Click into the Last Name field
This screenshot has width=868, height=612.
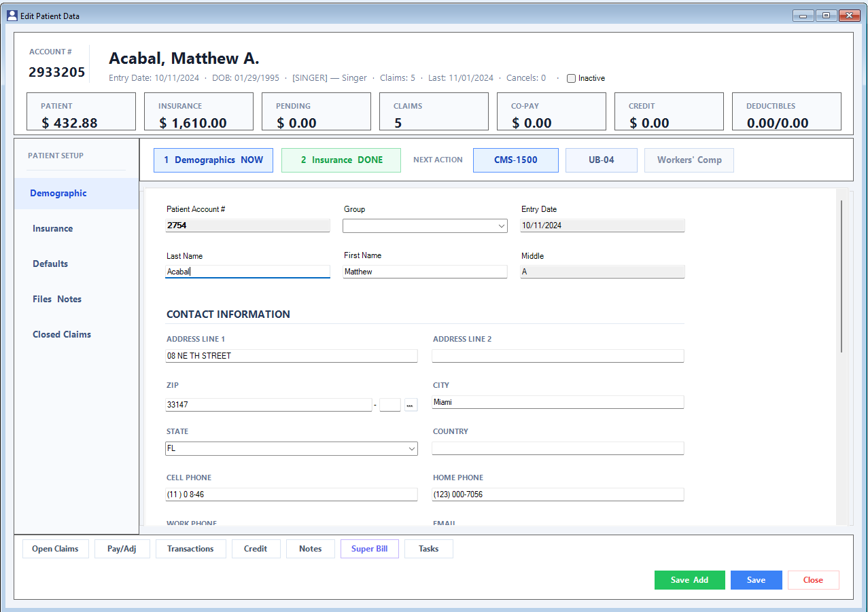248,272
